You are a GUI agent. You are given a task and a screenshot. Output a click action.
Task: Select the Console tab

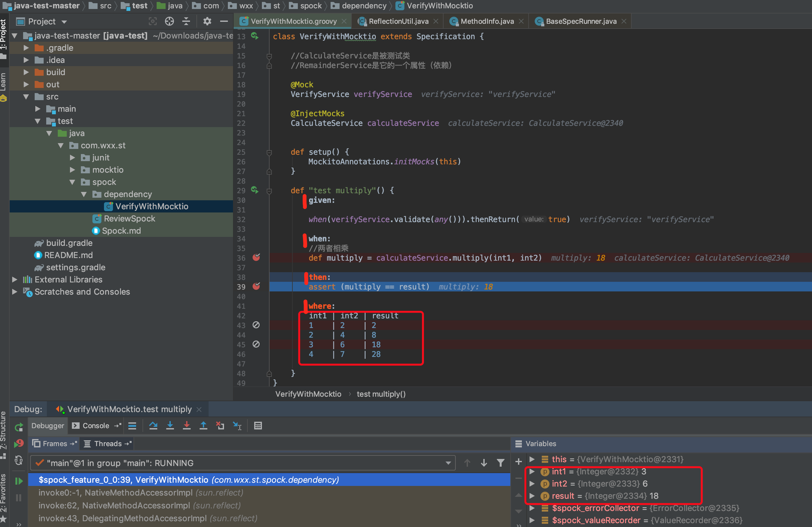click(96, 426)
